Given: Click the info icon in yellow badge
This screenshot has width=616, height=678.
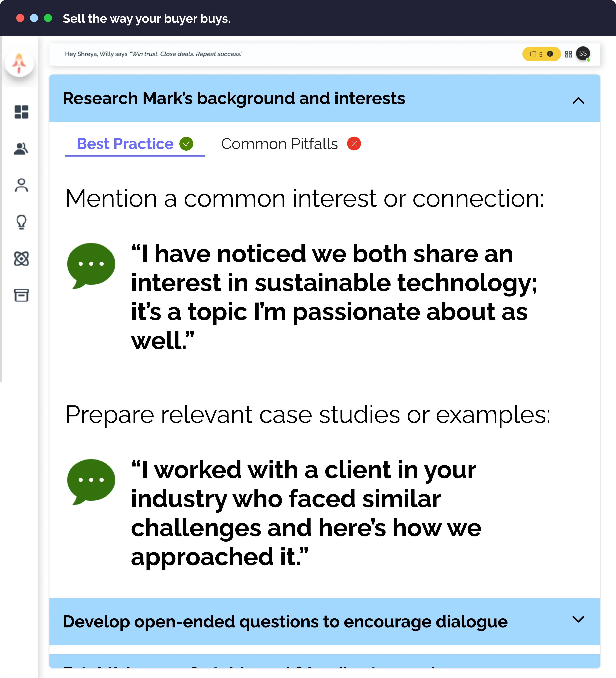Looking at the screenshot, I should point(550,54).
